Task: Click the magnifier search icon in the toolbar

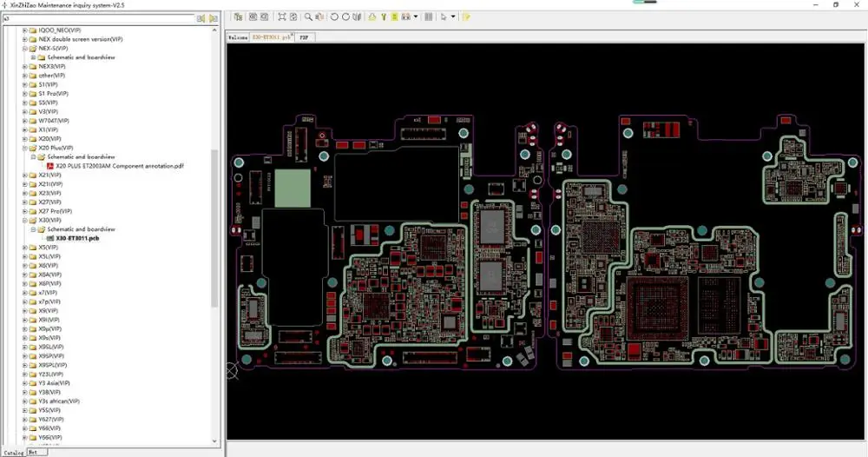Action: point(308,17)
